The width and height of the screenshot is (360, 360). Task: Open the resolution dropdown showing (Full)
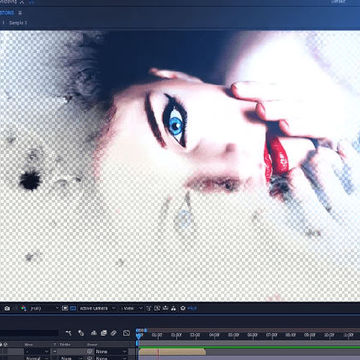[44, 308]
